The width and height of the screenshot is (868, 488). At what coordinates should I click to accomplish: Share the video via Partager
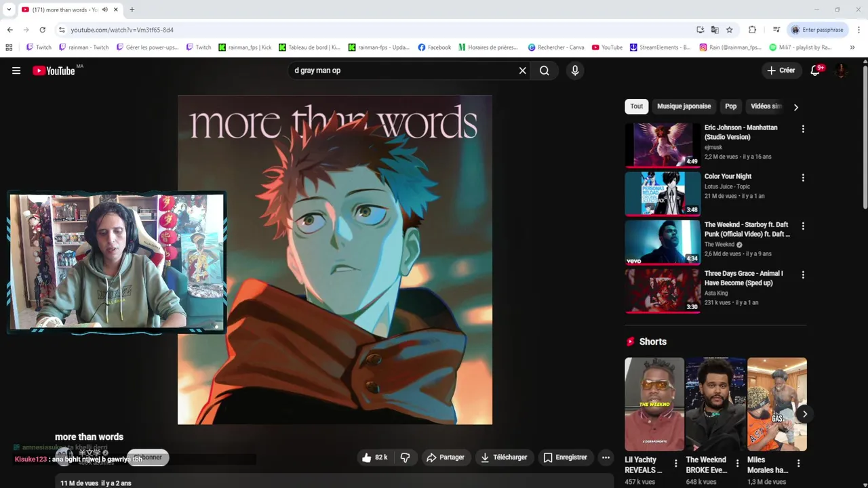tap(446, 457)
